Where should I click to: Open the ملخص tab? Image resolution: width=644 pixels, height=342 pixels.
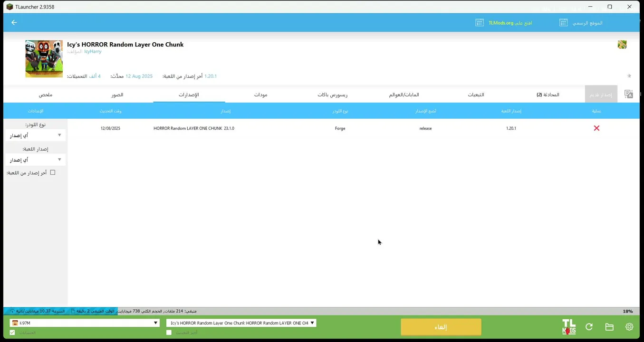coord(46,95)
